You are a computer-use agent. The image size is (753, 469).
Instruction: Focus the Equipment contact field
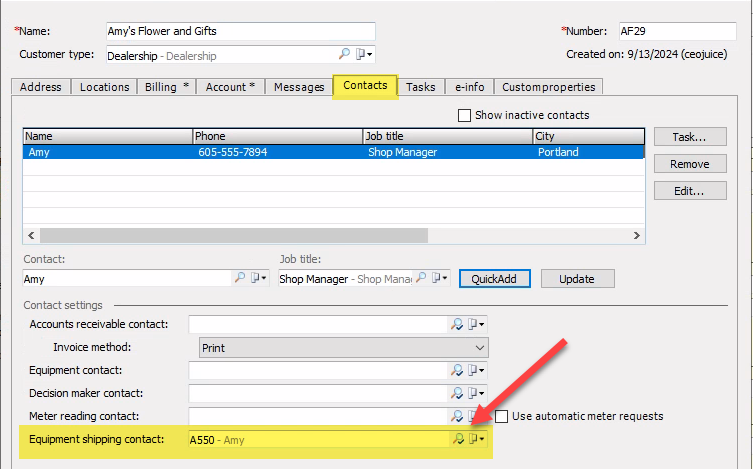pyautogui.click(x=318, y=370)
